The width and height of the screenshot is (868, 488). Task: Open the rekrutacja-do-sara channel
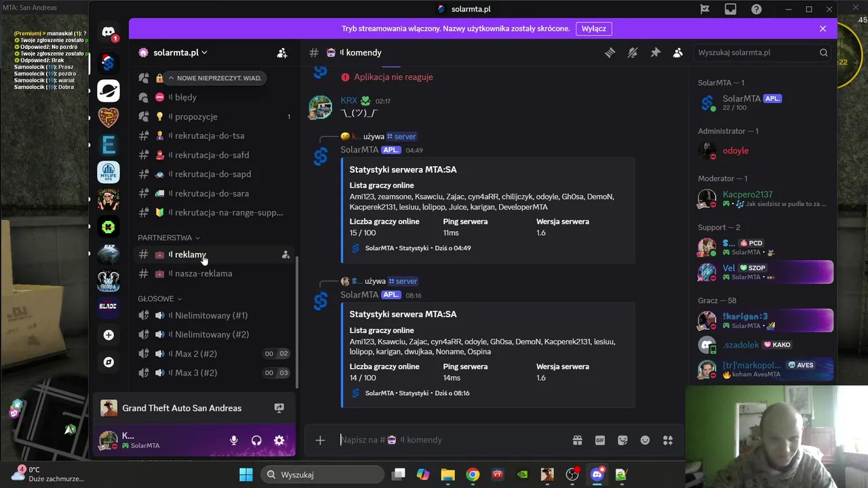tap(214, 193)
